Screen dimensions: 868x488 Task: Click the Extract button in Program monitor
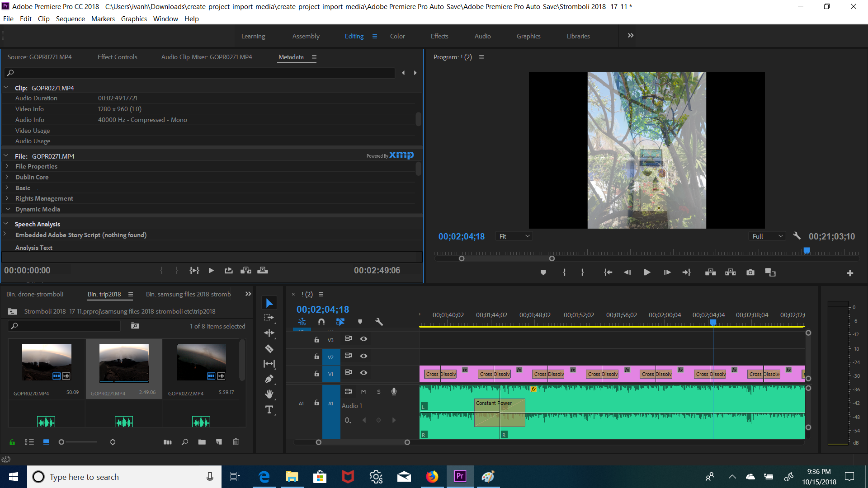(x=731, y=272)
